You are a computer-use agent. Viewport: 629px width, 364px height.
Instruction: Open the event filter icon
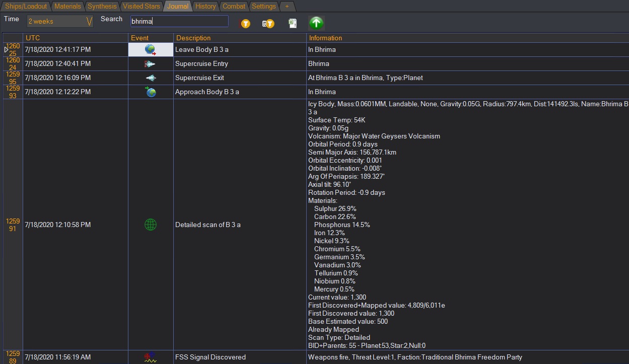(x=245, y=23)
